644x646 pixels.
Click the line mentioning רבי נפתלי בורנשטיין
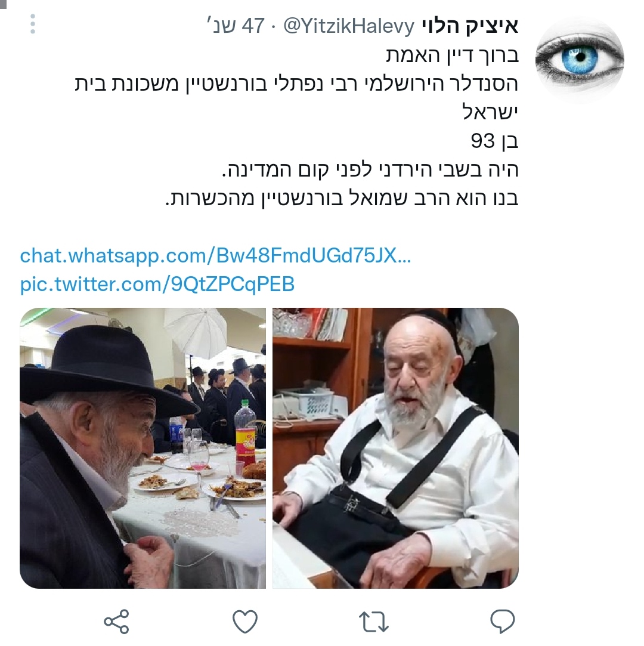point(296,84)
